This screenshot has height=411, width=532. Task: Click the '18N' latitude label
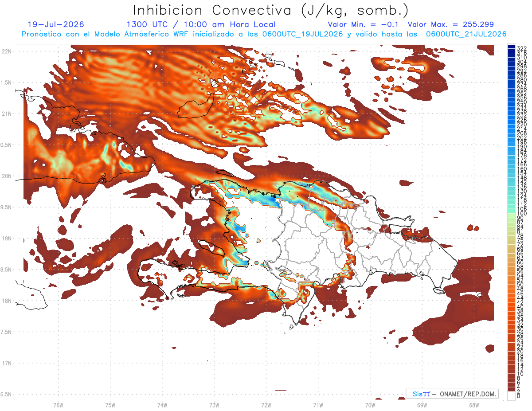(x=6, y=301)
